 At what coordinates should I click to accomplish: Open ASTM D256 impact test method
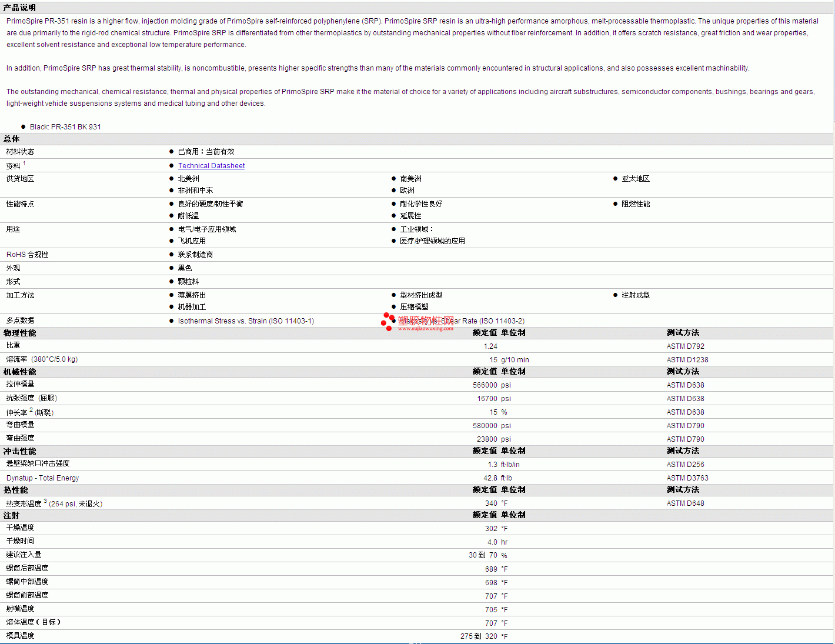pos(685,465)
